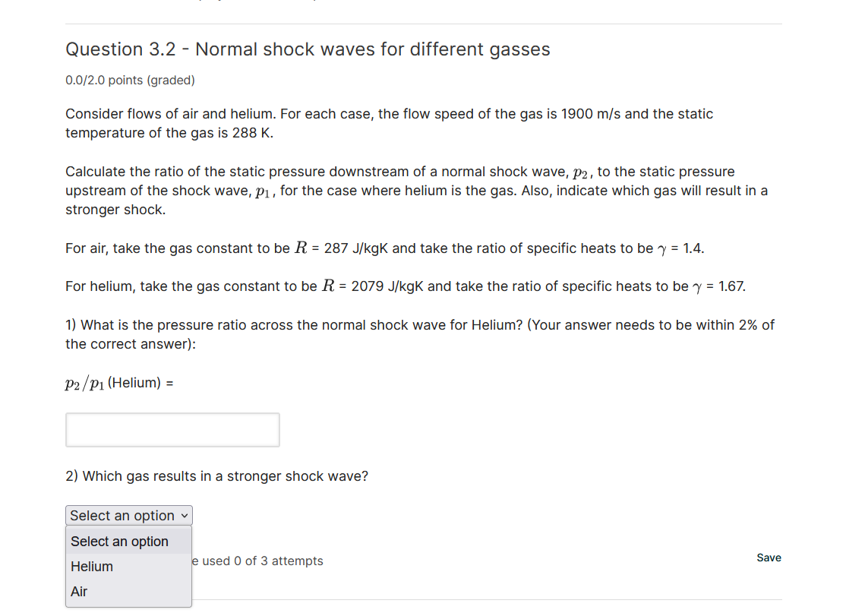Click the paragraph about flow speed 1900 m/s
This screenshot has height=616, width=846.
click(389, 113)
